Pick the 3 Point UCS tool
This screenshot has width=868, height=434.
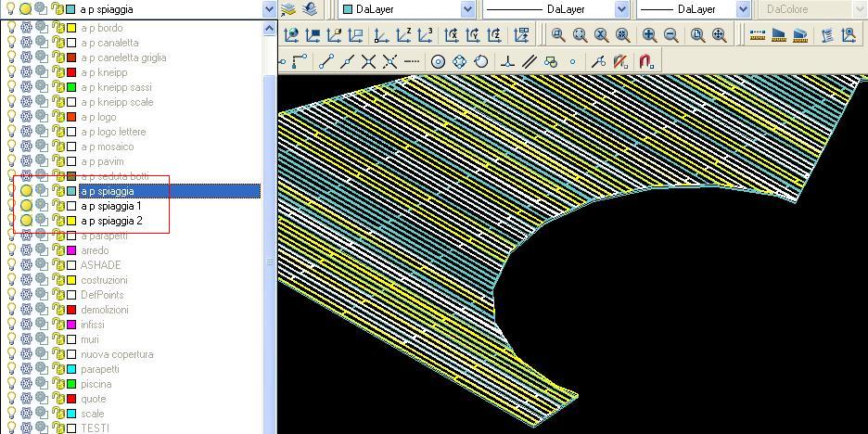(x=425, y=35)
